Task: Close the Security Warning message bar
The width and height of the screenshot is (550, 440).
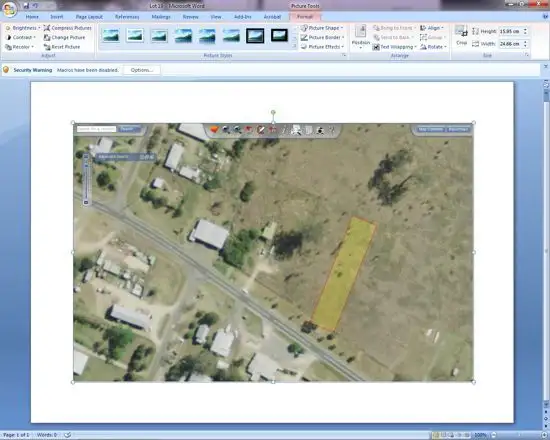Action: [546, 66]
